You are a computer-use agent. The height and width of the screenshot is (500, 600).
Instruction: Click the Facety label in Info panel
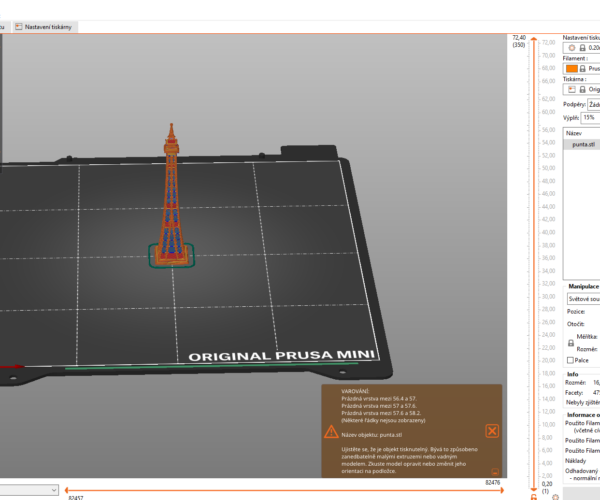pyautogui.click(x=574, y=393)
